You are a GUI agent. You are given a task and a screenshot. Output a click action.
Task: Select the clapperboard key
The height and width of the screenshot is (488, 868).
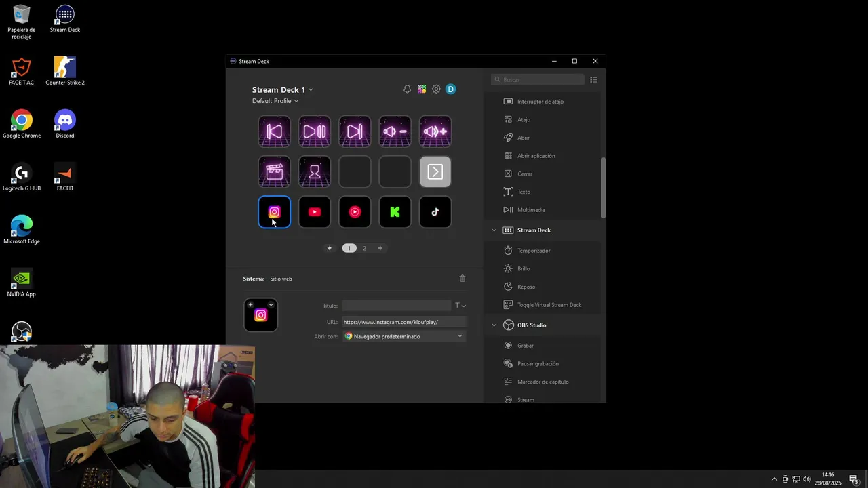pos(275,171)
